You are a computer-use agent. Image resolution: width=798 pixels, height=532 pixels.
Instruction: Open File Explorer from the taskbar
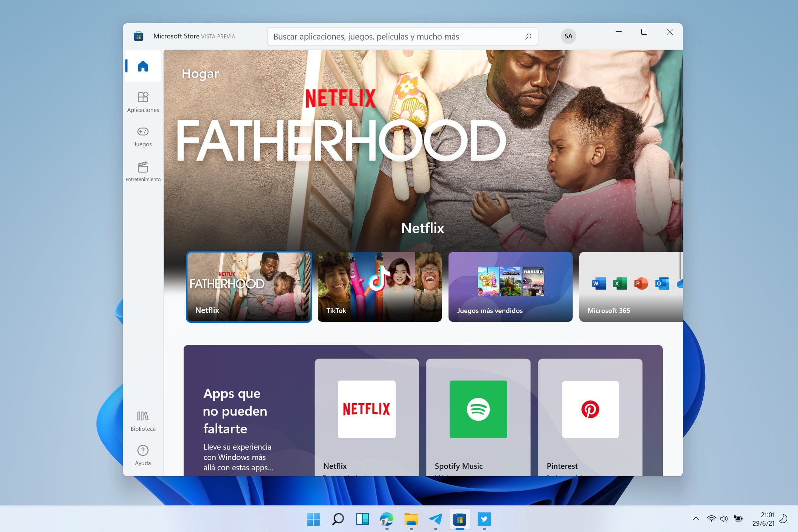tap(411, 519)
